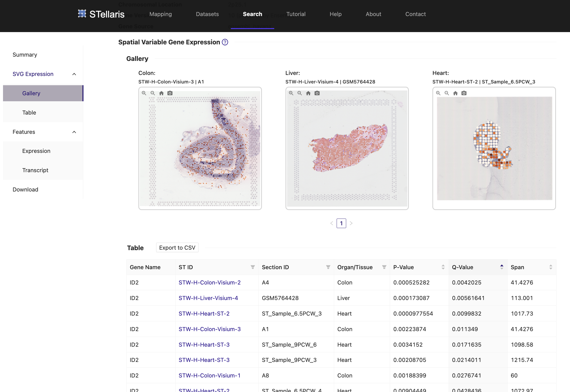Zoom out on the Heart plot
This screenshot has width=570, height=392.
point(447,93)
